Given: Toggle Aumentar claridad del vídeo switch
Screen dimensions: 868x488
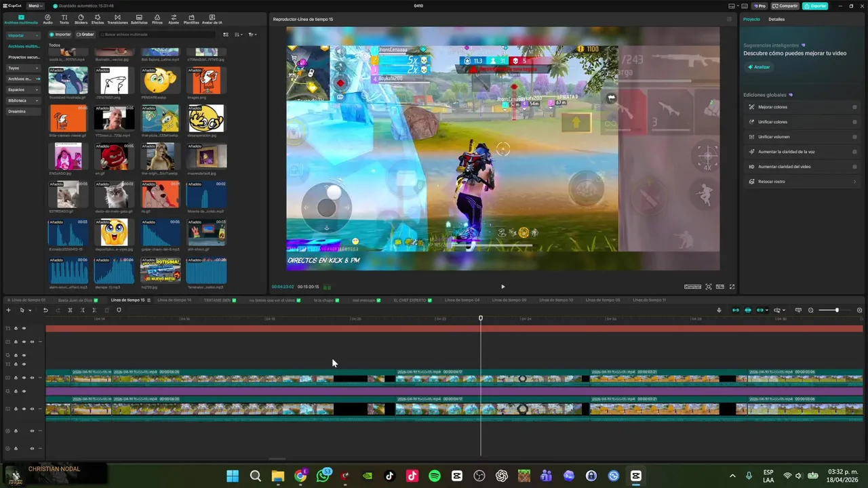Looking at the screenshot, I should click(x=854, y=167).
